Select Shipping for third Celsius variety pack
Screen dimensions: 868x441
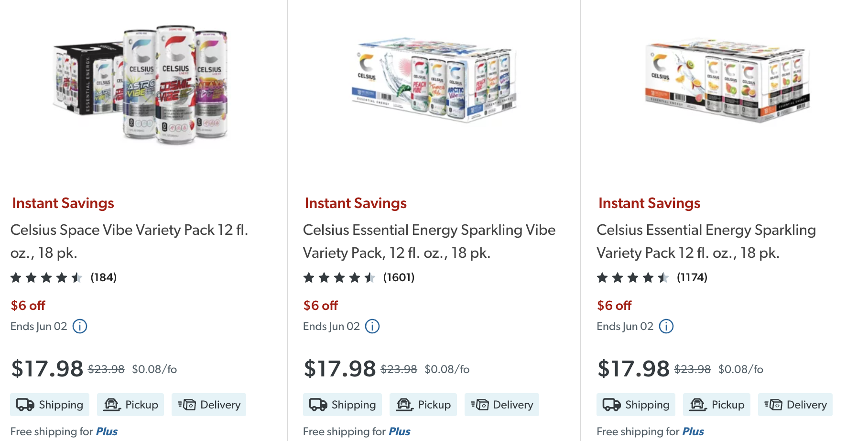tap(636, 405)
